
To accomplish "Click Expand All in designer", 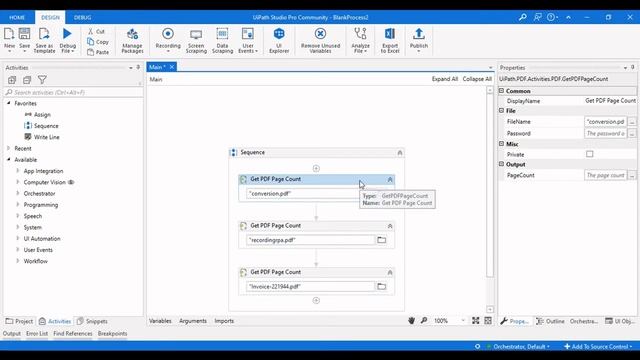I will [444, 79].
